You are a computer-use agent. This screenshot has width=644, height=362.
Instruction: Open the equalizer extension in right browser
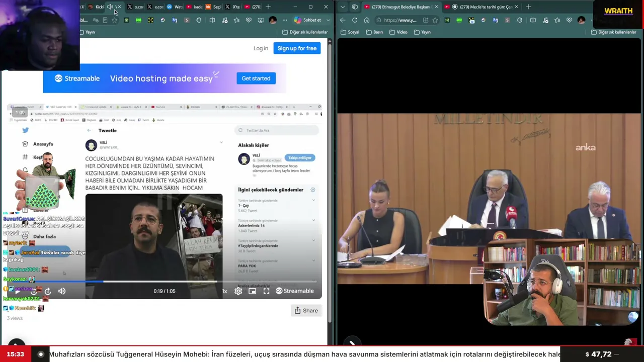[x=447, y=20]
